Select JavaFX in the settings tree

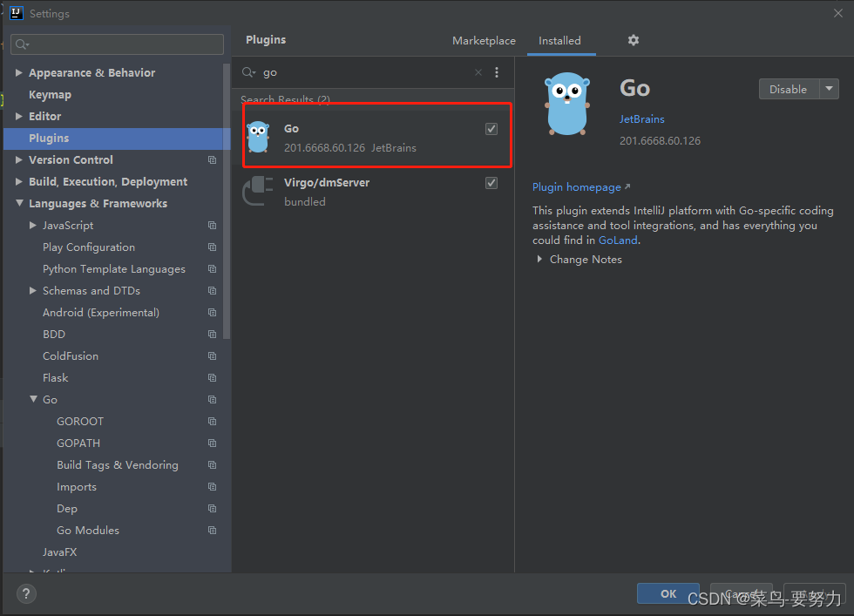60,552
